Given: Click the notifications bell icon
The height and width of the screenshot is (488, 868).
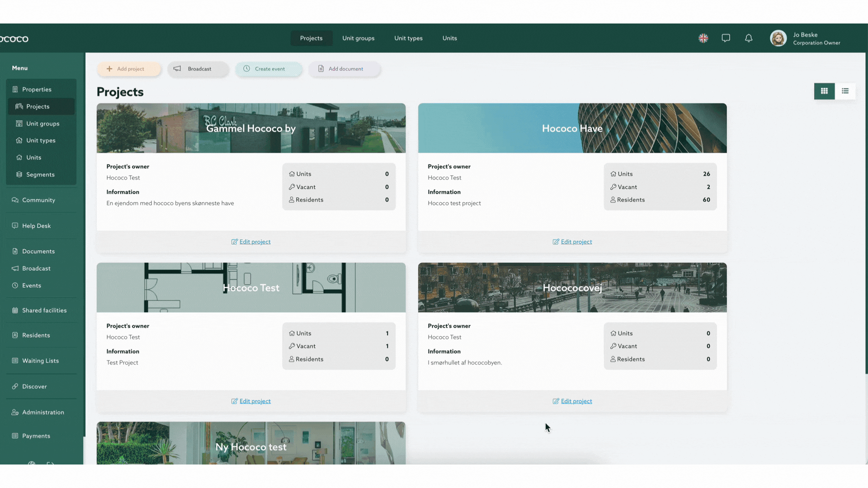Looking at the screenshot, I should [749, 38].
